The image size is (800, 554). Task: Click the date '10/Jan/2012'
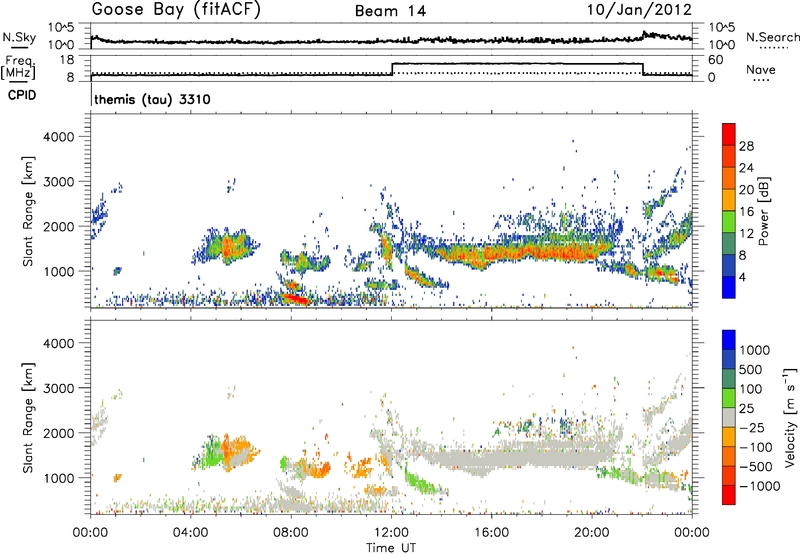point(639,10)
